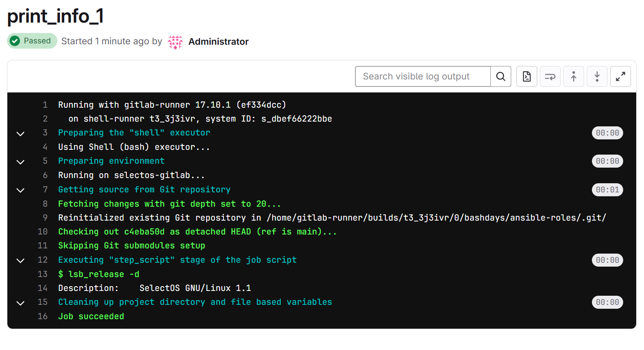Click the 00:01 duration badge
This screenshot has height=350, width=644.
click(x=607, y=190)
